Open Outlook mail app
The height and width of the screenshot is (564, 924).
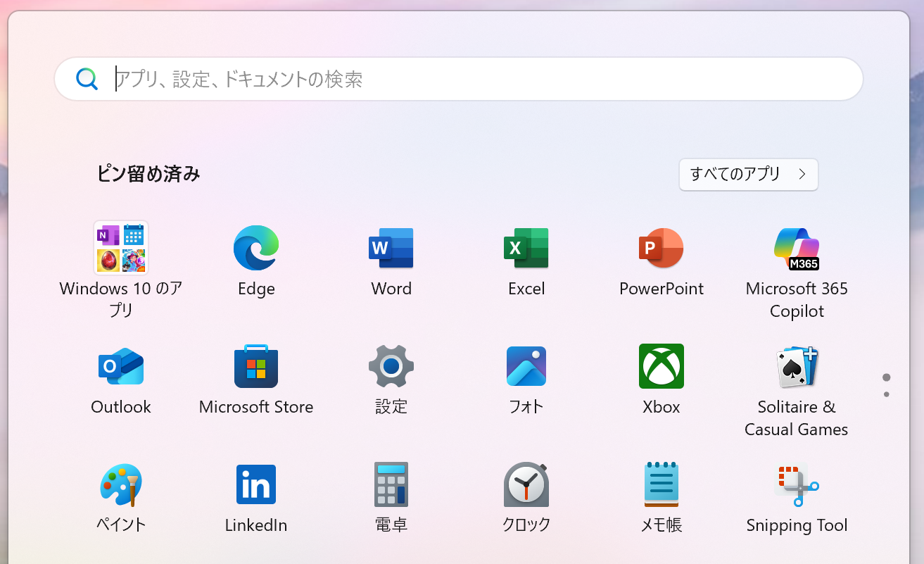[121, 366]
